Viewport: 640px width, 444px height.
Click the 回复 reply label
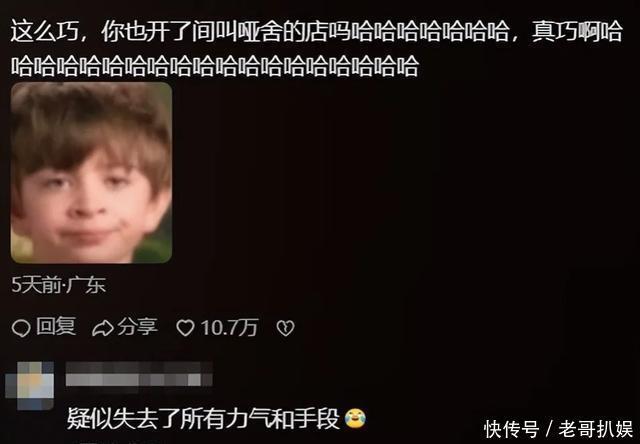click(56, 327)
